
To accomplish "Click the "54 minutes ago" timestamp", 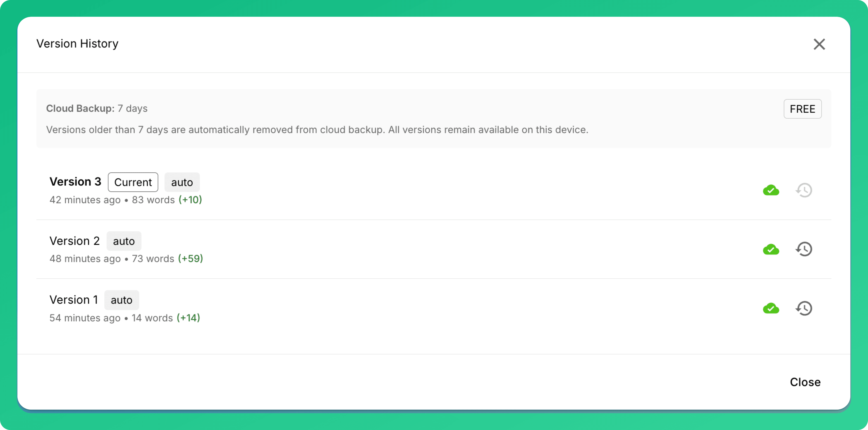I will point(85,318).
